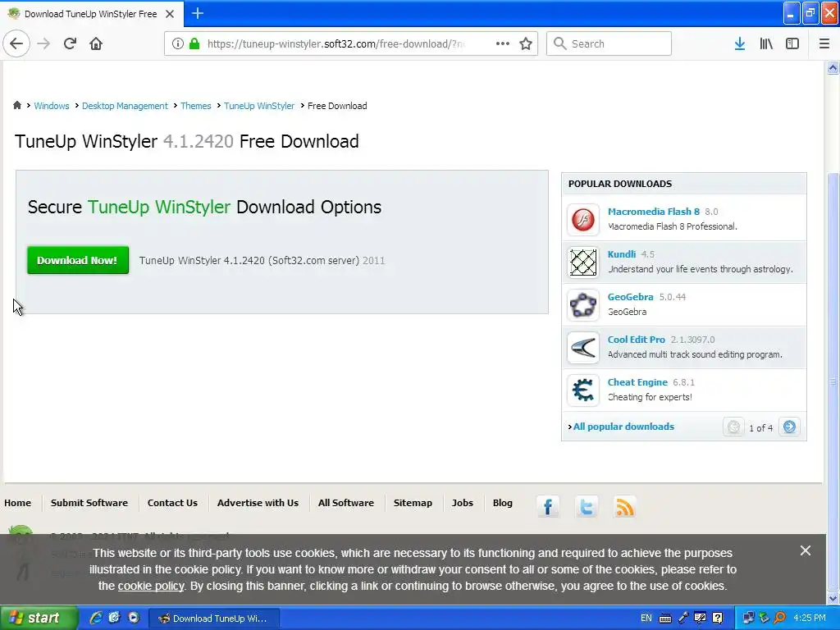Open the Kundli app icon
This screenshot has height=630, width=840.
click(x=583, y=262)
